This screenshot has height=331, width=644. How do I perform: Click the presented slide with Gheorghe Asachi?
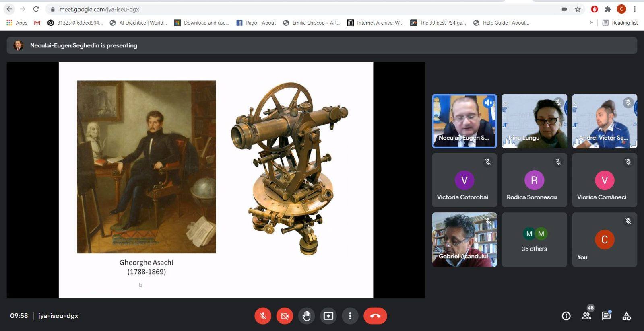pyautogui.click(x=216, y=180)
